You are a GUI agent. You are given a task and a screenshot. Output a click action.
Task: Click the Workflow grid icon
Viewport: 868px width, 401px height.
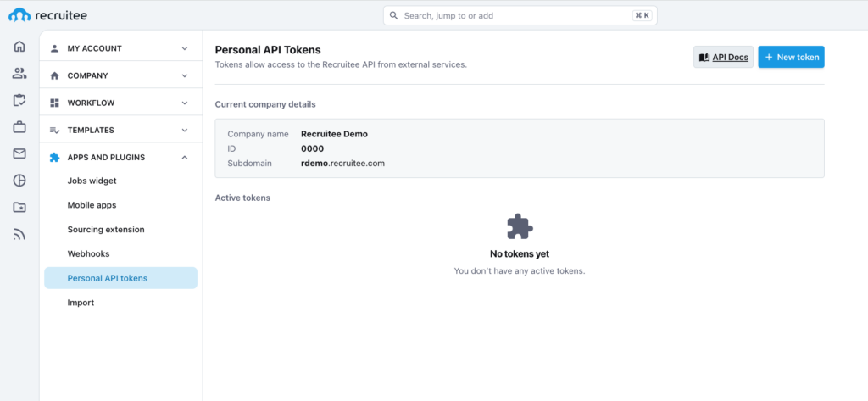pos(54,103)
